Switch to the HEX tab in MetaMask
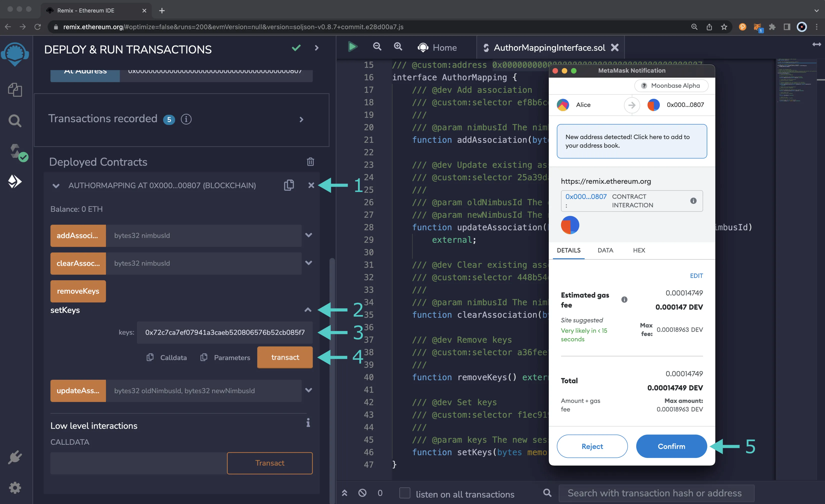The height and width of the screenshot is (504, 825). [x=639, y=250]
